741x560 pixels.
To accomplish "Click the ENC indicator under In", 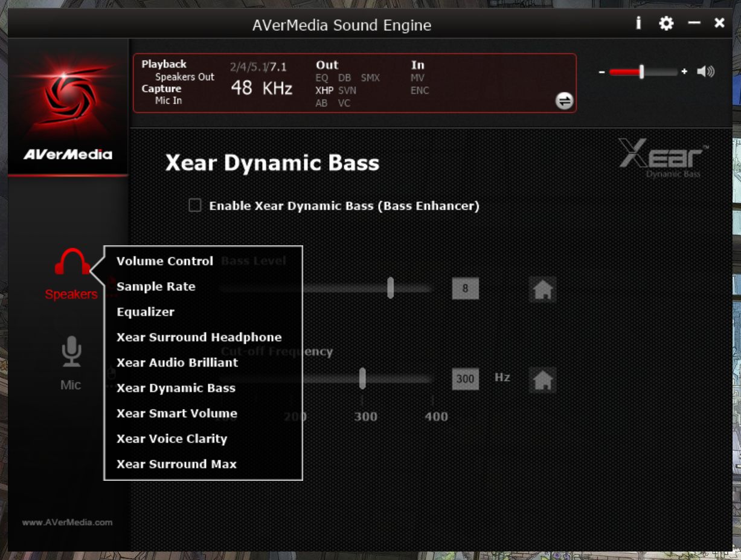I will coord(420,91).
